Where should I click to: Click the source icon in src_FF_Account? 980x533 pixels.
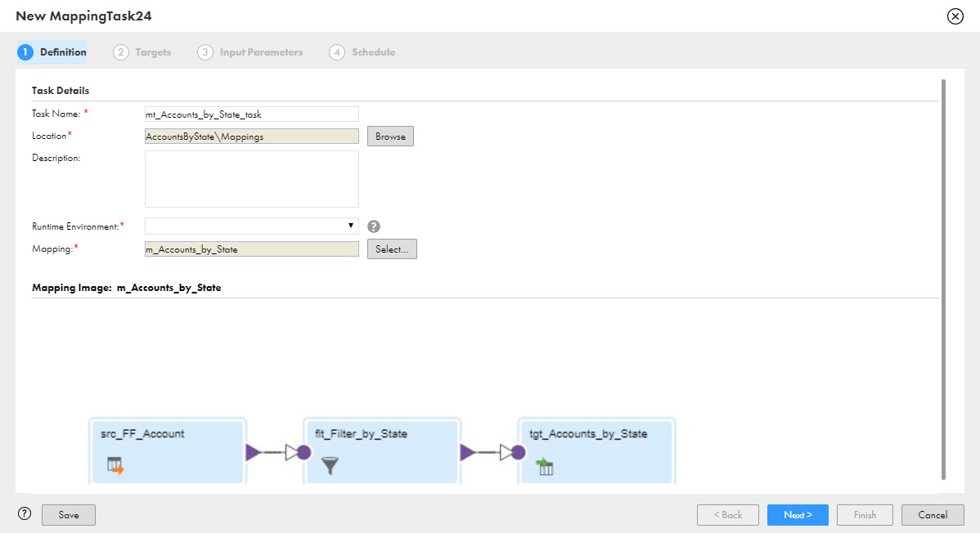click(x=115, y=465)
